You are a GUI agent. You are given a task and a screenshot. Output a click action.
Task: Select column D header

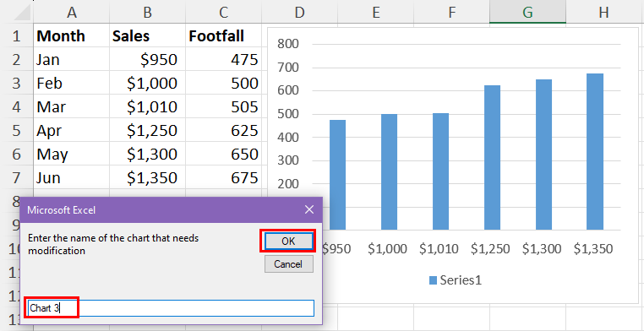(299, 13)
